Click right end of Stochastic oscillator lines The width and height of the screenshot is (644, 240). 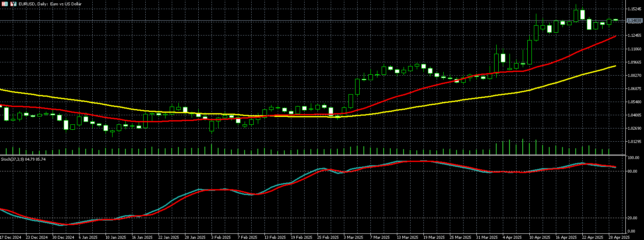coord(615,167)
